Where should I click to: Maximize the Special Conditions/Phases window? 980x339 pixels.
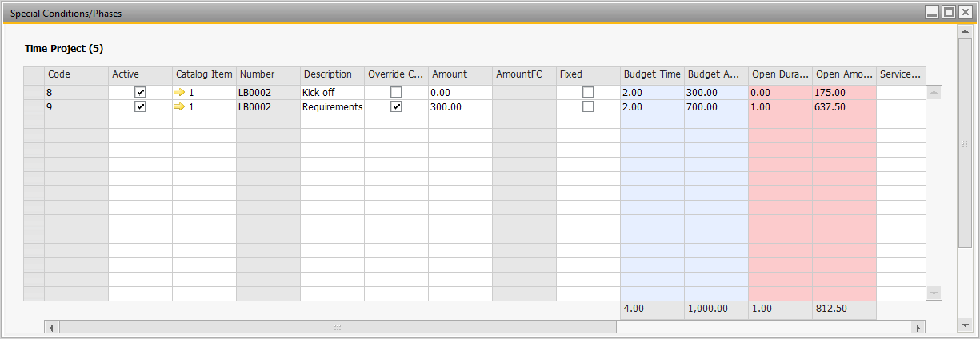949,12
